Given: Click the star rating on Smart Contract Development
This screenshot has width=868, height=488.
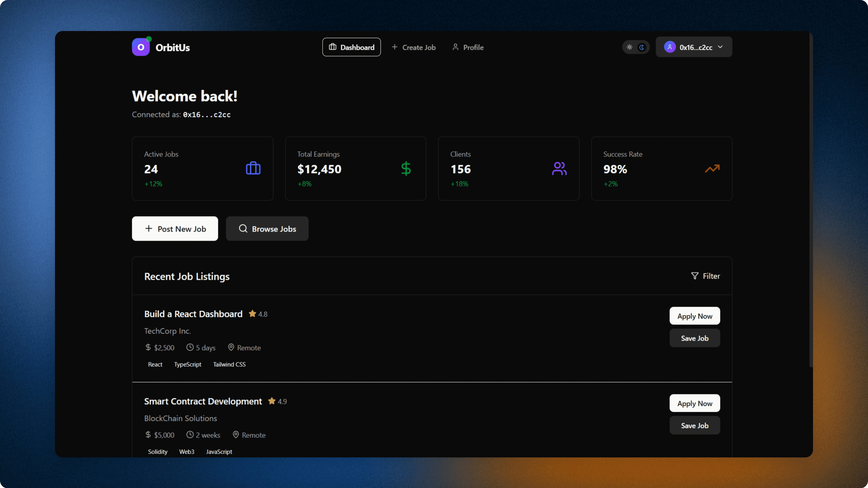Looking at the screenshot, I should (x=272, y=401).
